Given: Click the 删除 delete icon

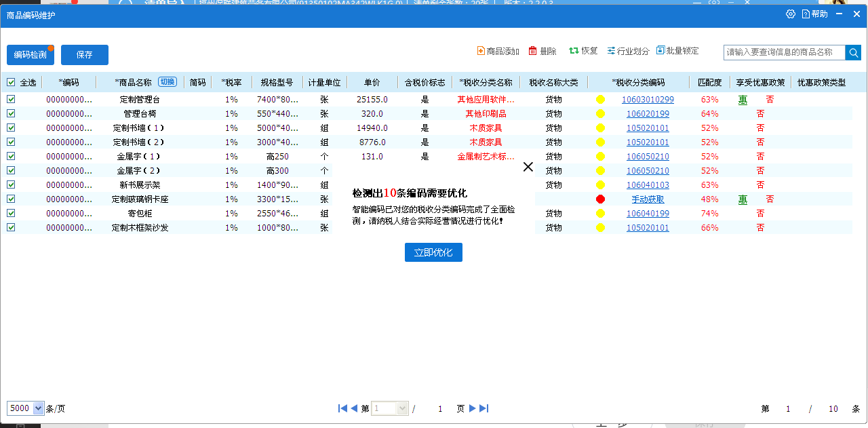Looking at the screenshot, I should pos(532,51).
